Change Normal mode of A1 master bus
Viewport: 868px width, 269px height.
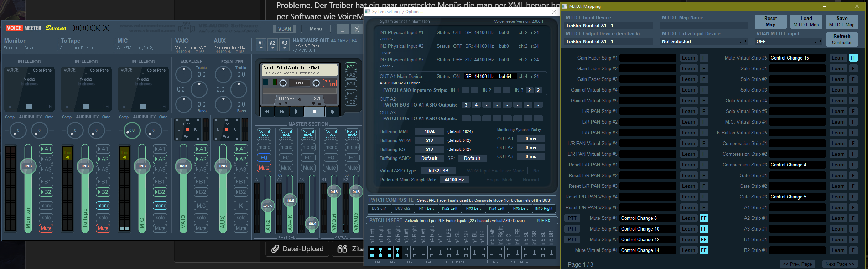(264, 135)
